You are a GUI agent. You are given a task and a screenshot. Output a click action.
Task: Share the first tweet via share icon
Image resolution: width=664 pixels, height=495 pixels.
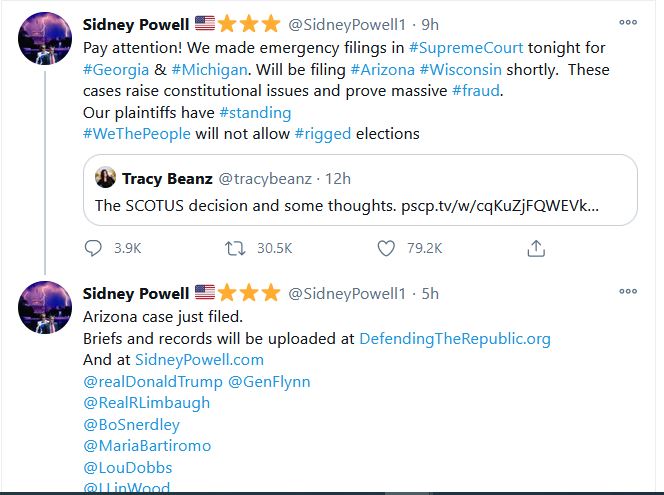pos(536,247)
